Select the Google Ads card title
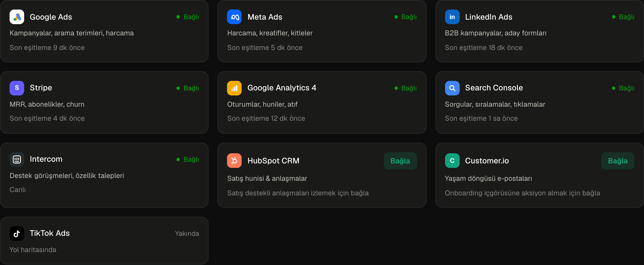Screen dimensions: 644x265 click(51, 17)
